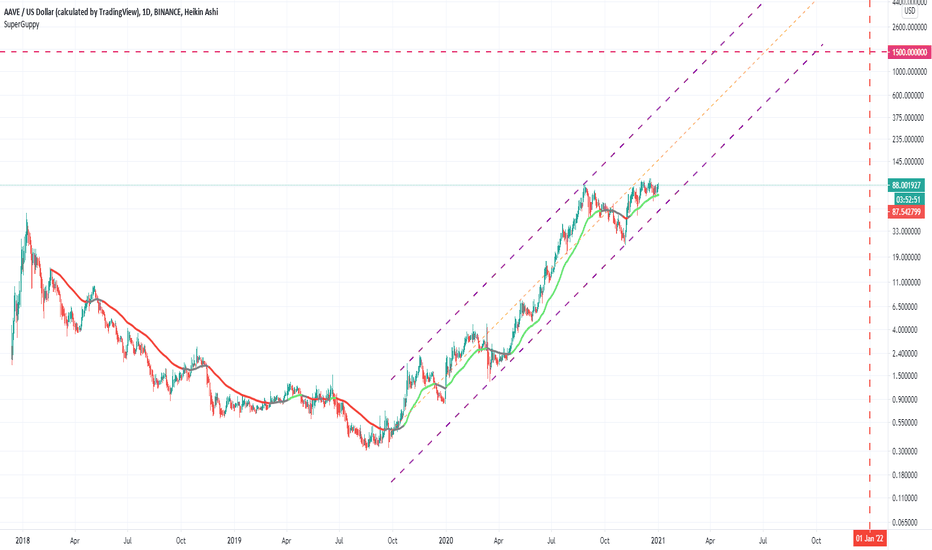Screen dimensions: 932x550
Task: Click the 2019 label on time axis
Action: click(234, 540)
